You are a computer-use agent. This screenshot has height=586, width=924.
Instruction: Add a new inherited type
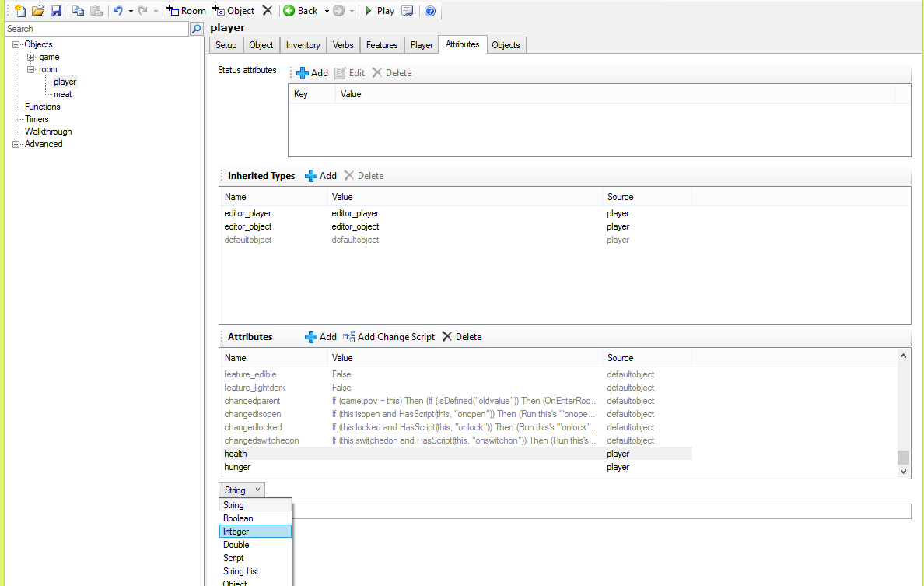[x=320, y=176]
